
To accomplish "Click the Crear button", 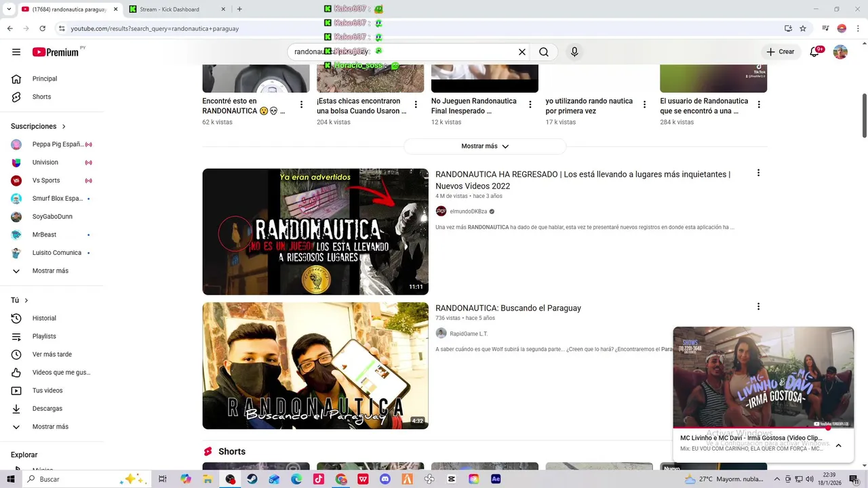I will click(x=781, y=52).
